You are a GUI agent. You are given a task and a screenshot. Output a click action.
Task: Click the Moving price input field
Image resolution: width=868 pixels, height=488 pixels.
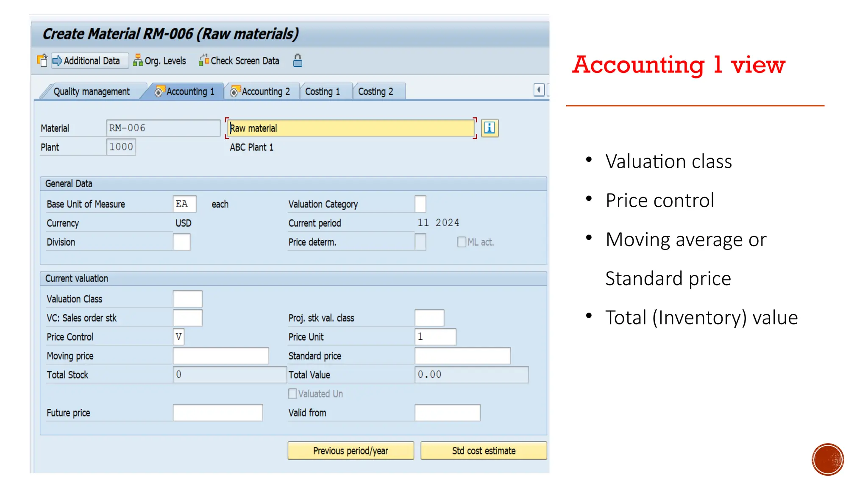click(x=221, y=356)
